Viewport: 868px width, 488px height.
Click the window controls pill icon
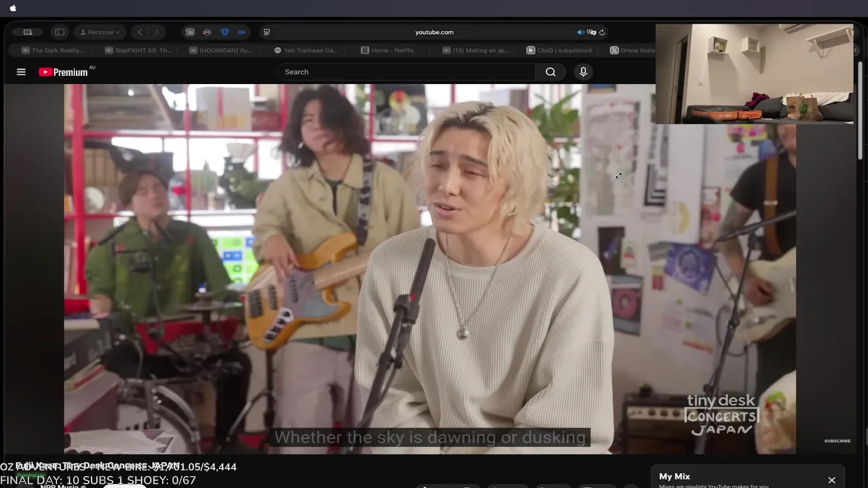pyautogui.click(x=28, y=32)
